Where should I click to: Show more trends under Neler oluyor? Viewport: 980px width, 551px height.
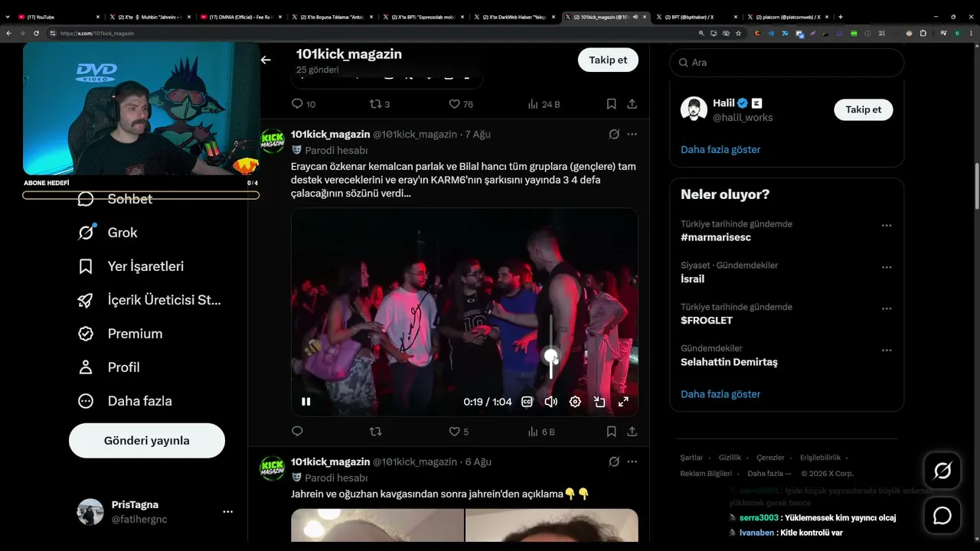720,394
